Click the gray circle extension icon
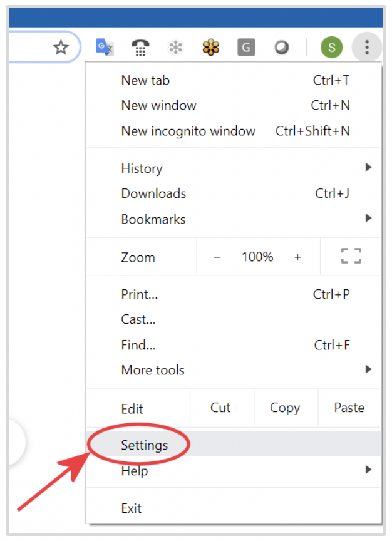392x541 pixels. click(x=282, y=47)
